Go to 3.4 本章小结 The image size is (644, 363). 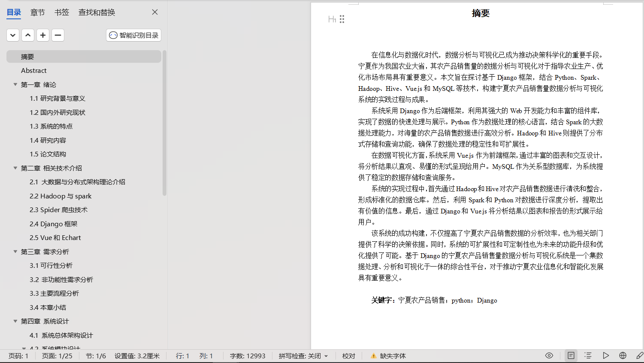click(x=48, y=307)
